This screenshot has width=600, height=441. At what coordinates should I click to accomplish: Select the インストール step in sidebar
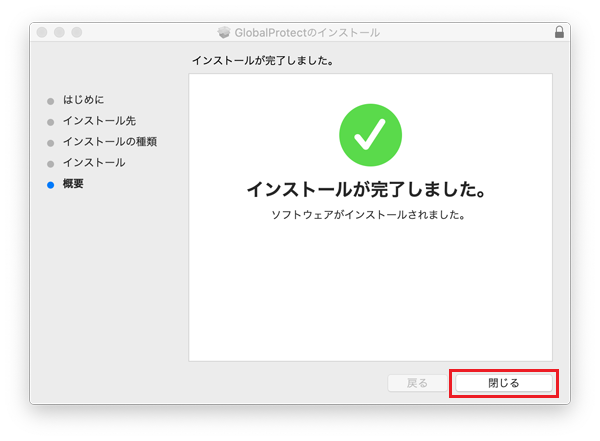(x=94, y=163)
